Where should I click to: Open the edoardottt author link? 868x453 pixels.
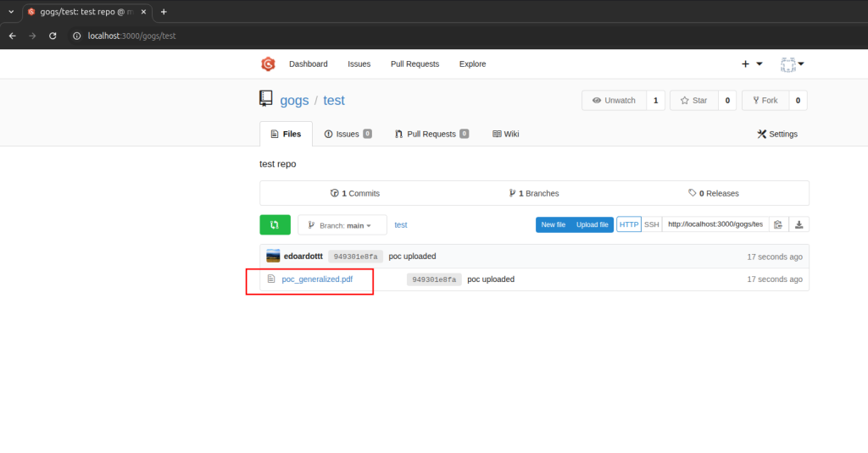click(x=303, y=256)
